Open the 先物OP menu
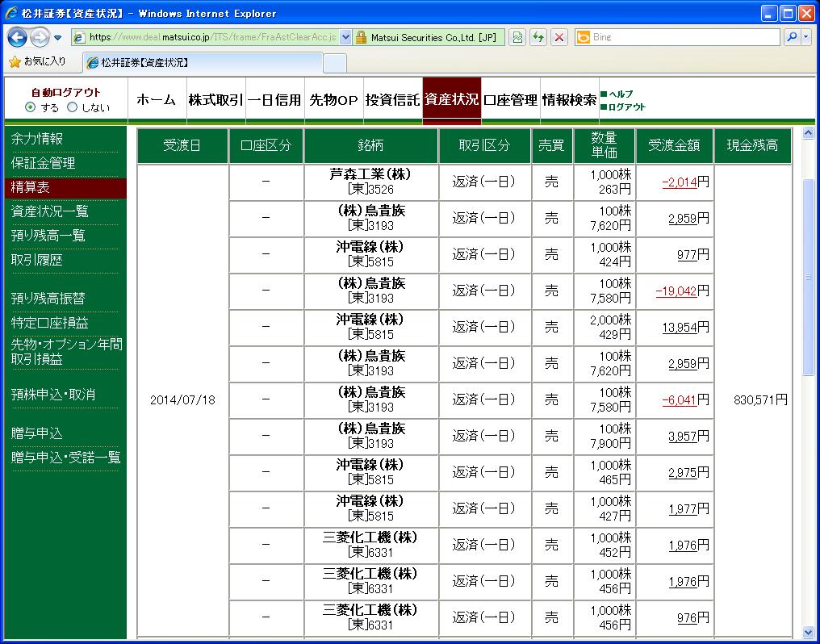Image resolution: width=820 pixels, height=644 pixels. (333, 99)
